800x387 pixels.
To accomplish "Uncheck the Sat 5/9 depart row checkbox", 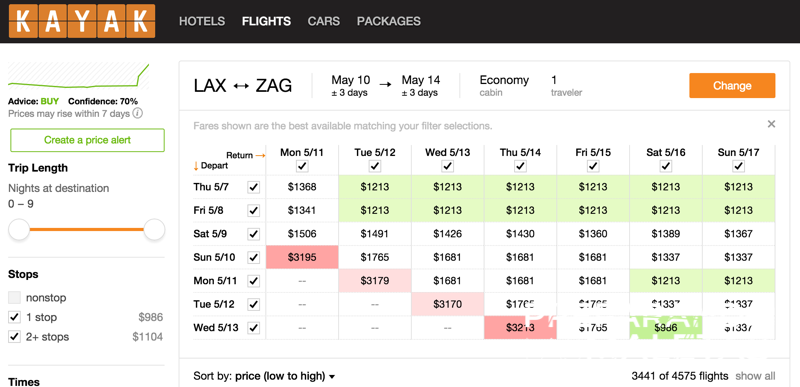I will pyautogui.click(x=254, y=234).
